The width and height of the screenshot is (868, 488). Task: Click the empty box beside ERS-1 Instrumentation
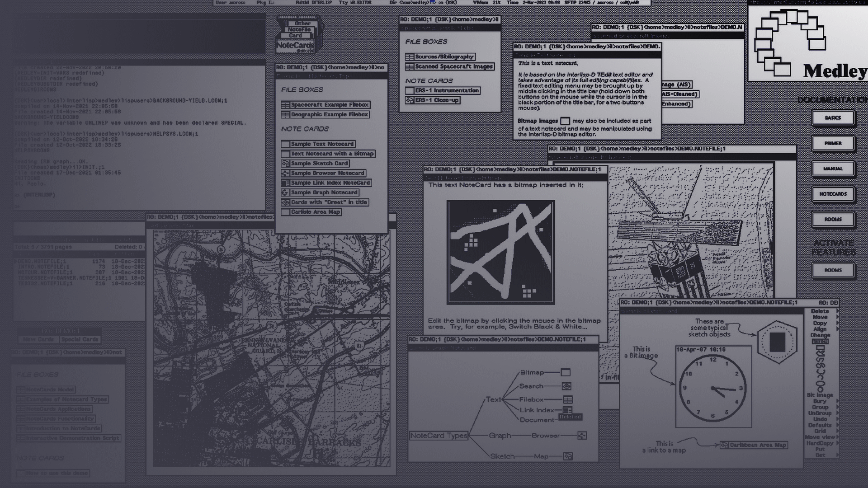410,90
